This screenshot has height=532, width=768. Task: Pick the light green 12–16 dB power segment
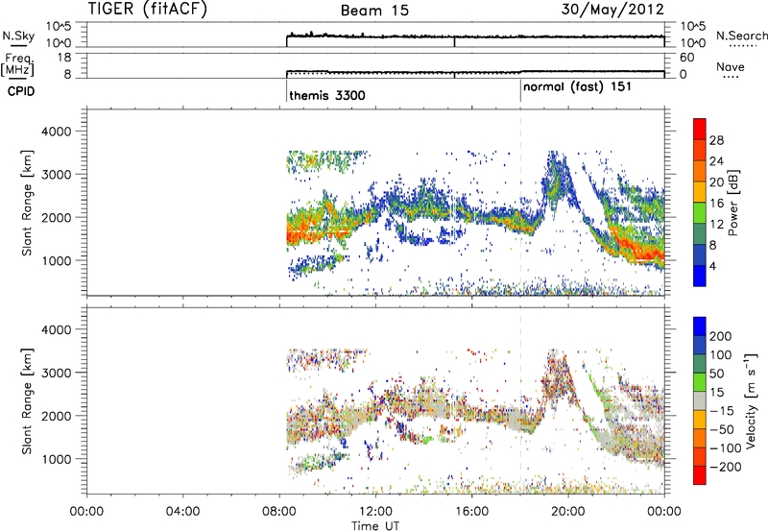pyautogui.click(x=700, y=213)
